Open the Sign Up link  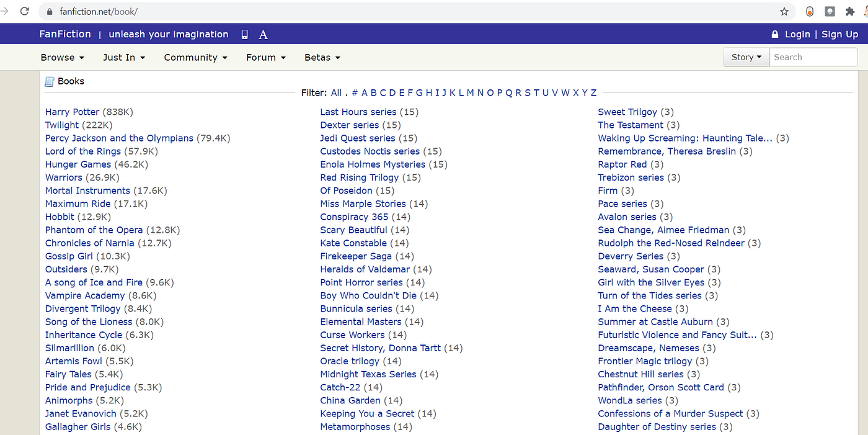[x=840, y=34]
